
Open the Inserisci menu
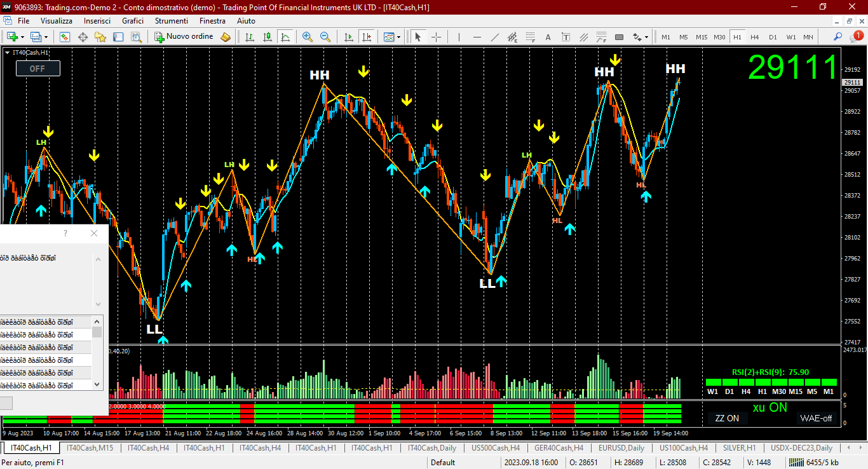coord(97,21)
